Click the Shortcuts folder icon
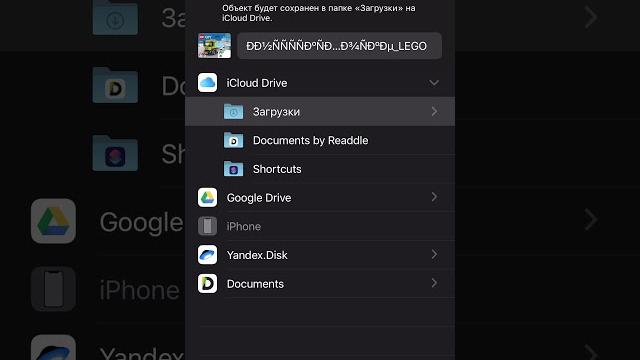 point(233,169)
